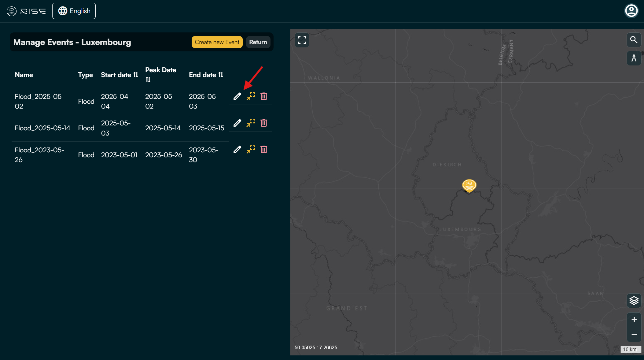Select the Flood_2025-05-02 event name
This screenshot has height=360, width=644.
(x=39, y=102)
